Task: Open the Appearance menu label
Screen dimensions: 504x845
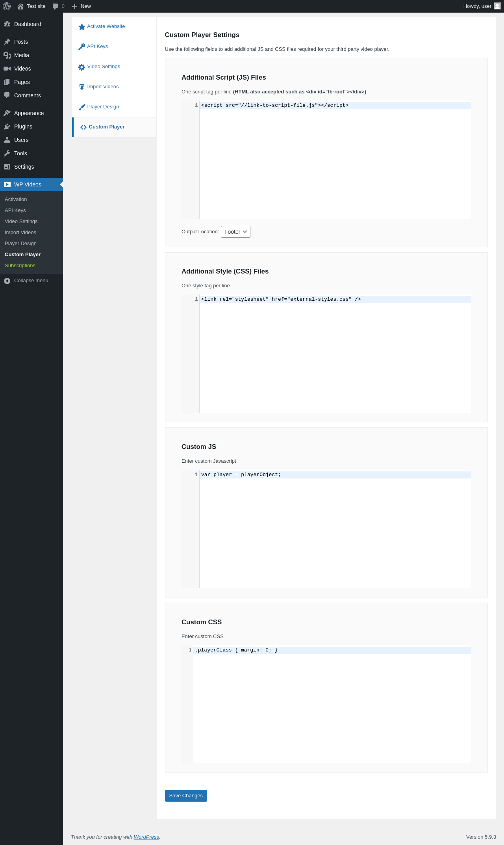Action: tap(29, 113)
